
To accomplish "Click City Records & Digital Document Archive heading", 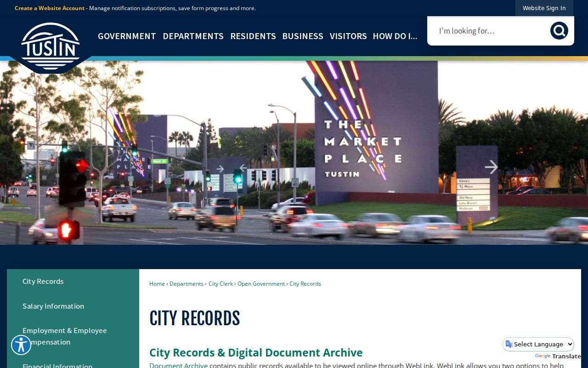I will (256, 352).
